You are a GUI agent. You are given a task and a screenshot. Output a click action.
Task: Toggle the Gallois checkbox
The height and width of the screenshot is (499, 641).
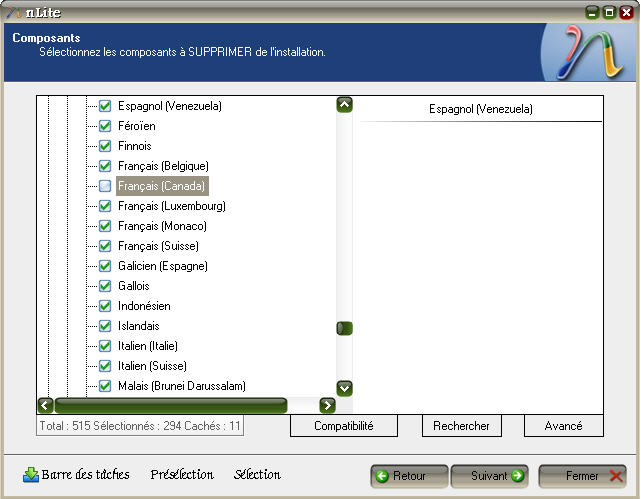105,286
